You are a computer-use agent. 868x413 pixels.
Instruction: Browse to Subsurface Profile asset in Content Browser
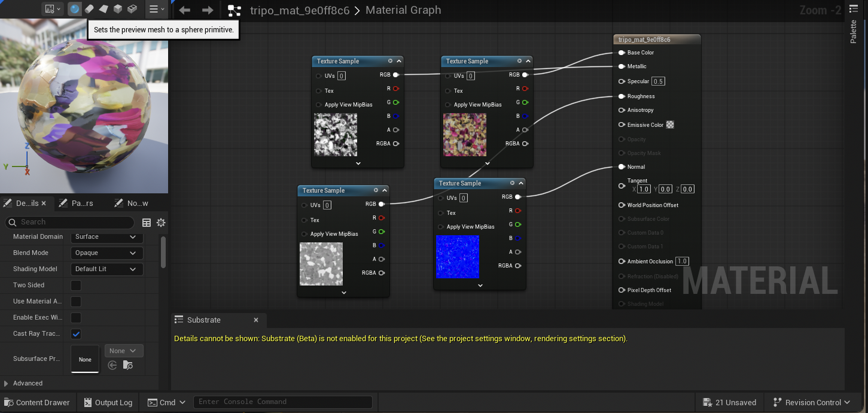pos(127,365)
